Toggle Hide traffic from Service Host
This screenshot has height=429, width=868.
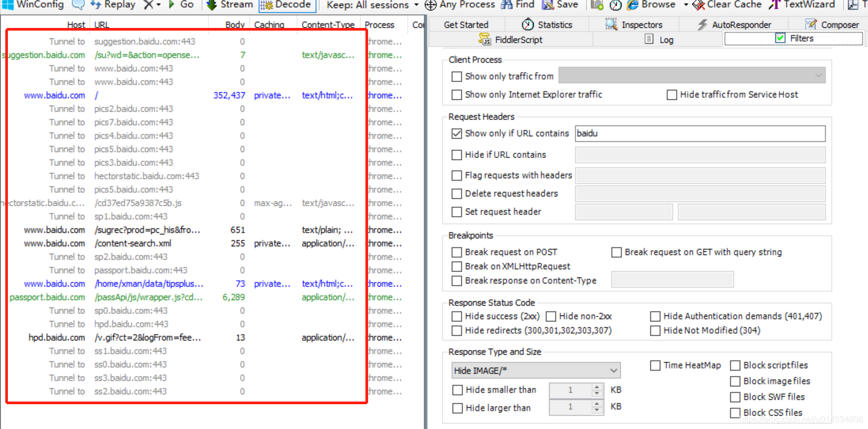(672, 95)
